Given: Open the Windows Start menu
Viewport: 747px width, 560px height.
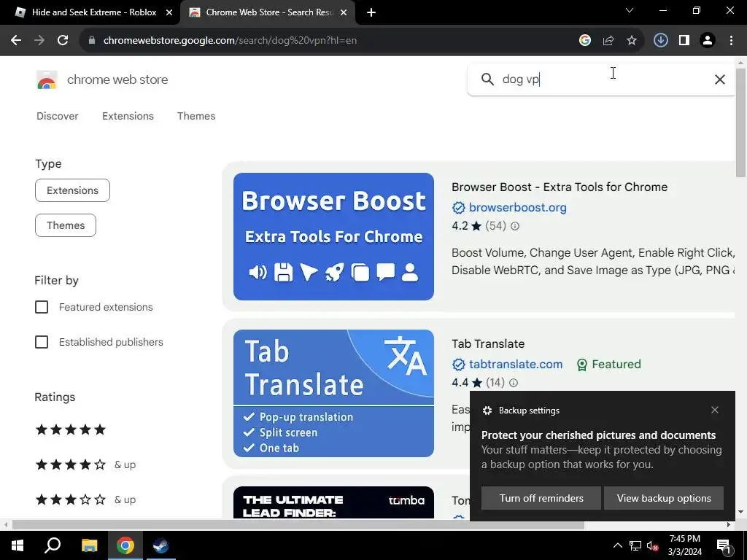Looking at the screenshot, I should [18, 545].
